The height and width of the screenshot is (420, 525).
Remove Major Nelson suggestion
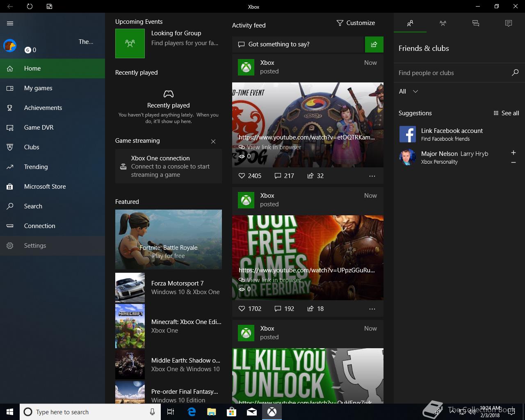tap(514, 162)
